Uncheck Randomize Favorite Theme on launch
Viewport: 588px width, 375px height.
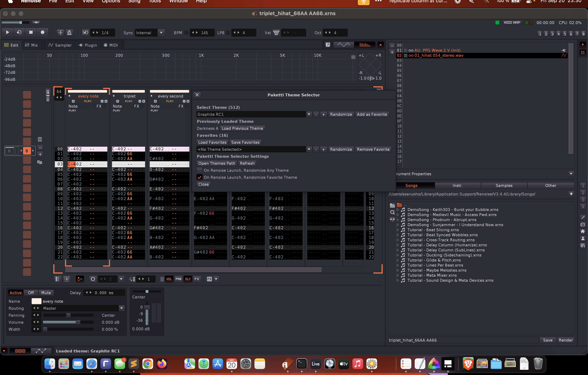[199, 177]
